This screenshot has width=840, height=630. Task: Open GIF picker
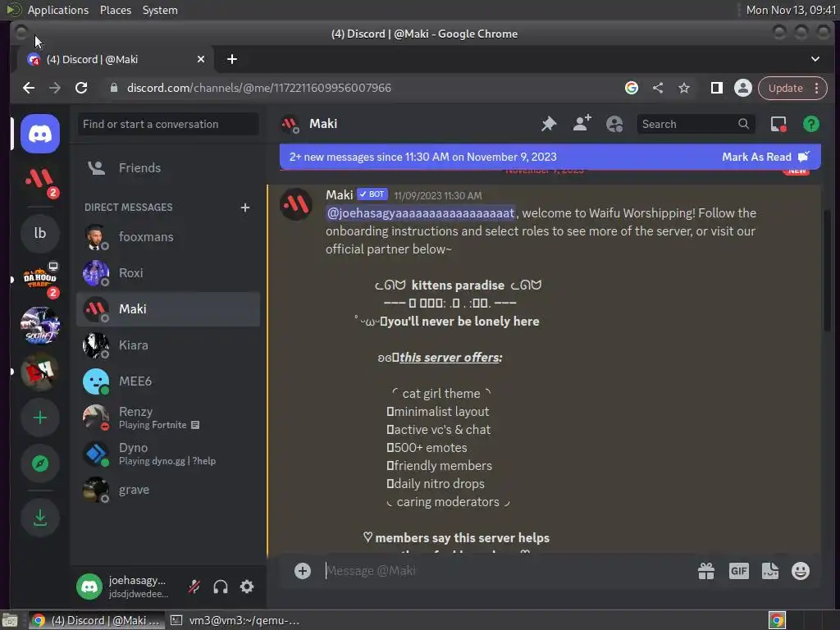pyautogui.click(x=739, y=571)
